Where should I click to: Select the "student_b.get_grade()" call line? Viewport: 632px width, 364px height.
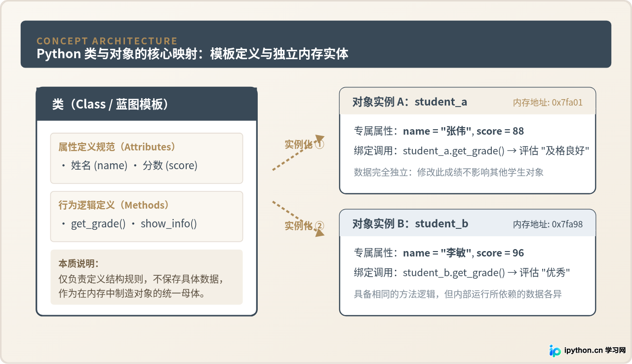coord(462,273)
